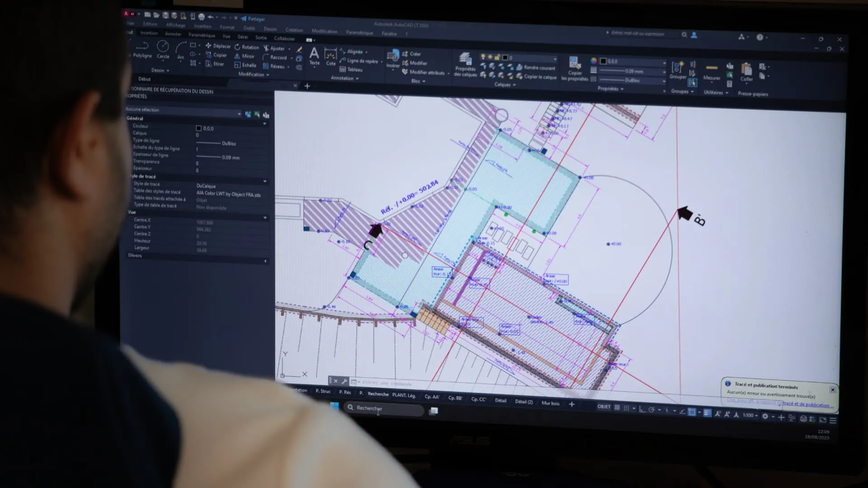Select the Cote dimension tool

pyautogui.click(x=331, y=57)
